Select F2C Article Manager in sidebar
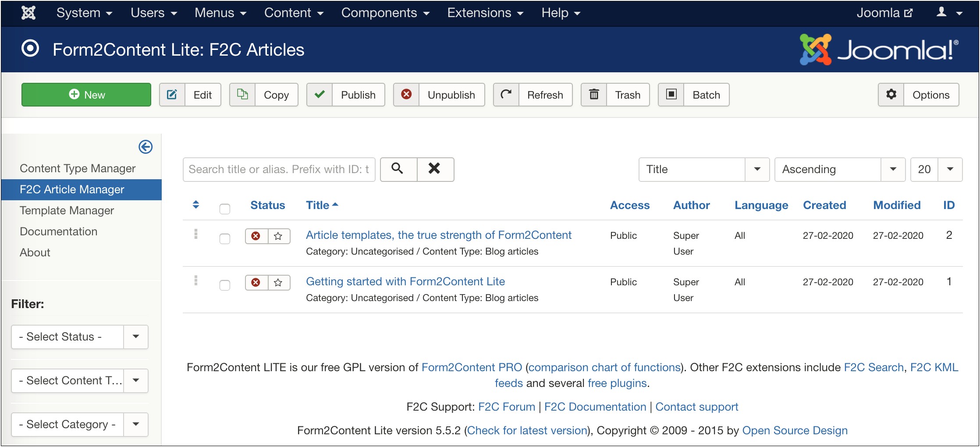Image resolution: width=980 pixels, height=447 pixels. [82, 189]
